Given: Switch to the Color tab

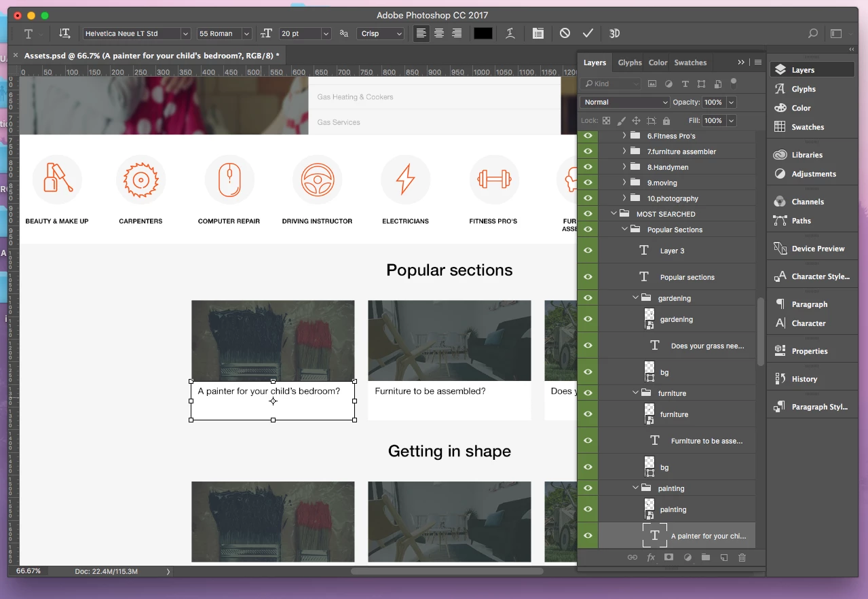Looking at the screenshot, I should coord(658,62).
